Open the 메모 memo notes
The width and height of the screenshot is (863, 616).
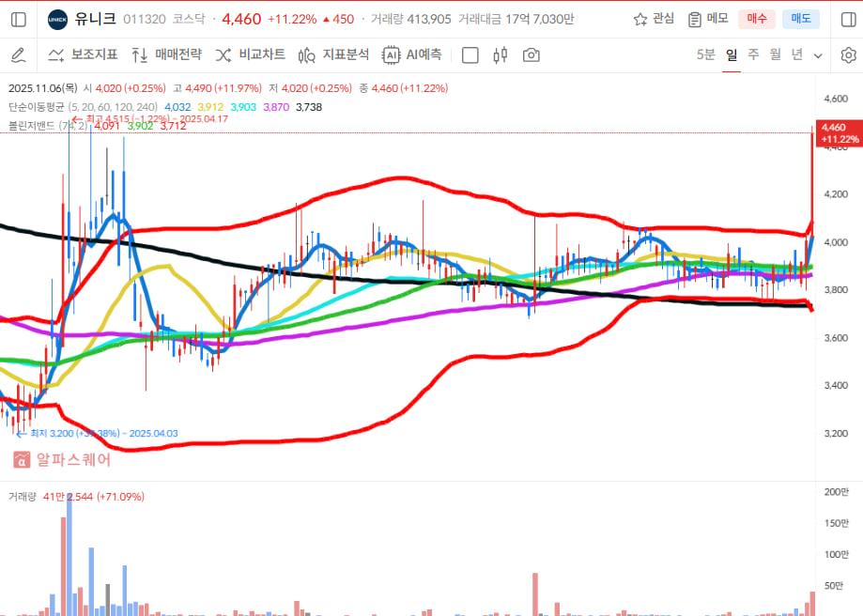(x=708, y=19)
